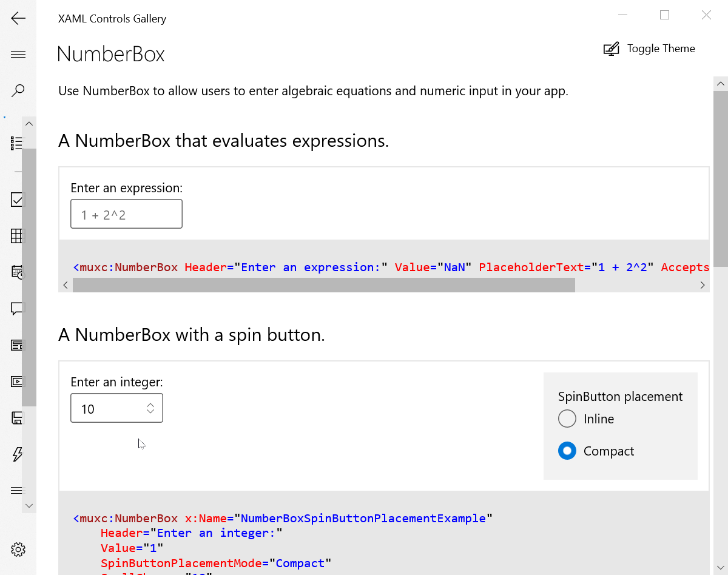Click the SpinButtonPlacementMode="Compact" code line
Image resolution: width=728 pixels, height=575 pixels.
click(x=216, y=563)
